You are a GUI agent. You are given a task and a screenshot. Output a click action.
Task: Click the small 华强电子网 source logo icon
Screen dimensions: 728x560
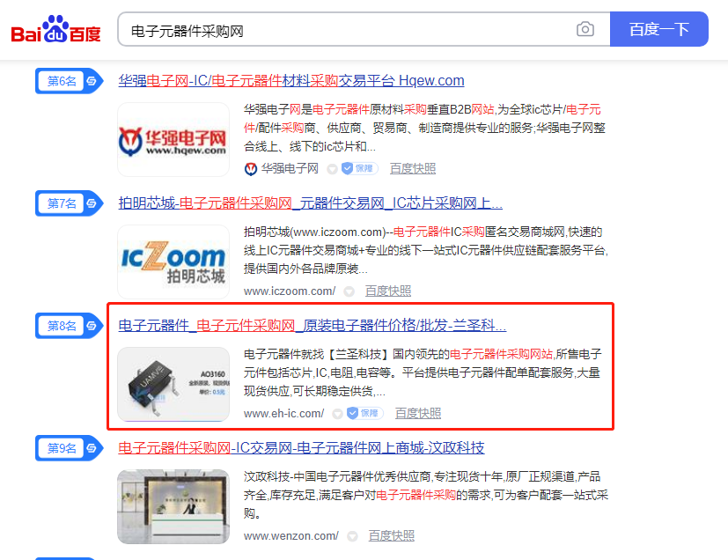pyautogui.click(x=251, y=169)
